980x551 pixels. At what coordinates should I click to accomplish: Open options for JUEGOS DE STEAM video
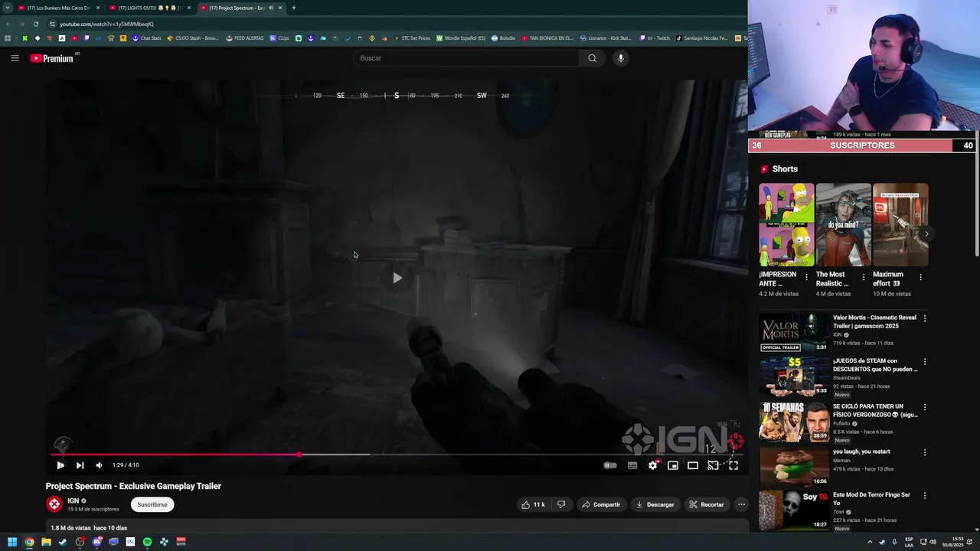925,362
